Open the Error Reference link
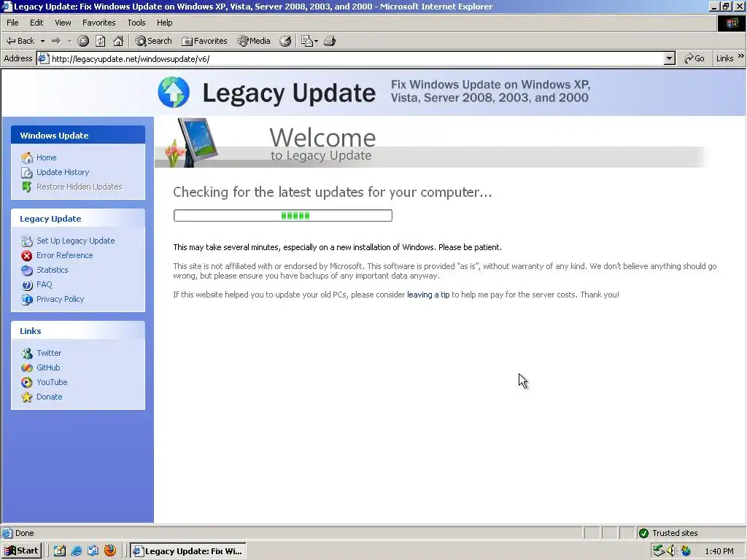Screen dimensions: 747x560 [x=65, y=255]
